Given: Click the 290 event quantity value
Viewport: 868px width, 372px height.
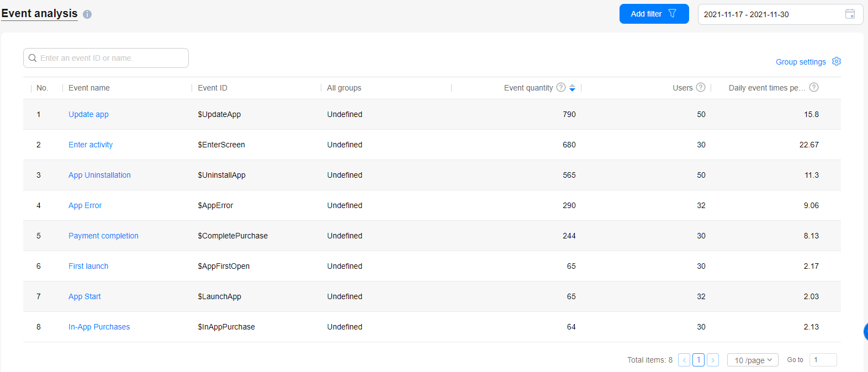Looking at the screenshot, I should [x=569, y=205].
